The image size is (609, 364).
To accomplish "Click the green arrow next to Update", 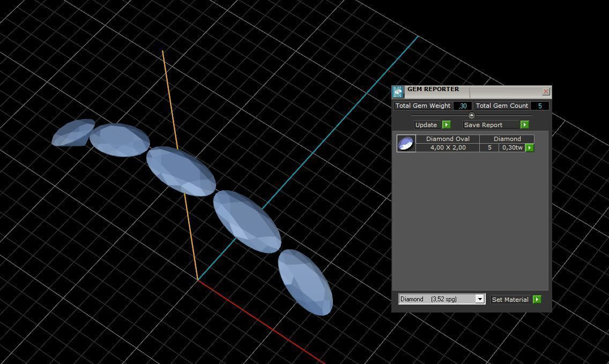I will pyautogui.click(x=446, y=125).
